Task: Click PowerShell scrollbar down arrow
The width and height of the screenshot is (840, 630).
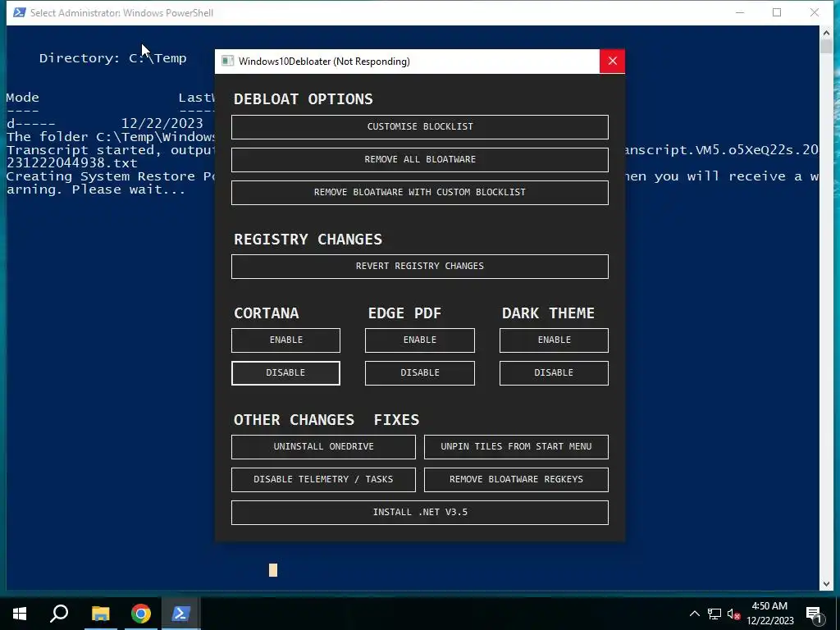Action: pyautogui.click(x=826, y=584)
